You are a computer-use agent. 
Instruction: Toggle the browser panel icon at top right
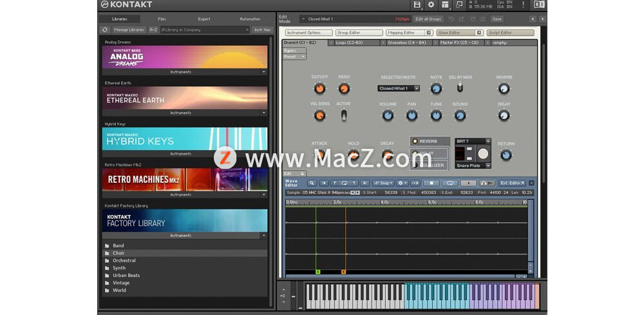coord(539,5)
